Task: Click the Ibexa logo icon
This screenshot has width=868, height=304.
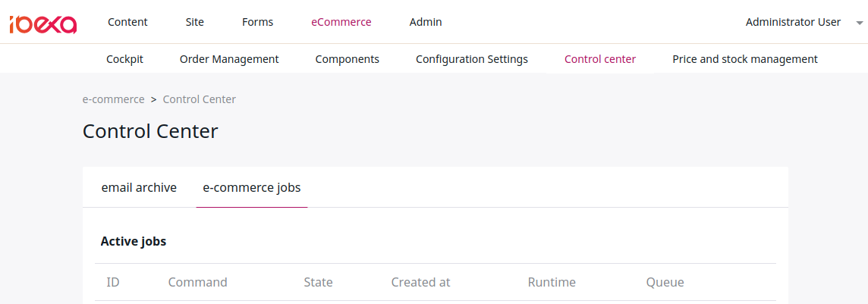Action: point(42,24)
